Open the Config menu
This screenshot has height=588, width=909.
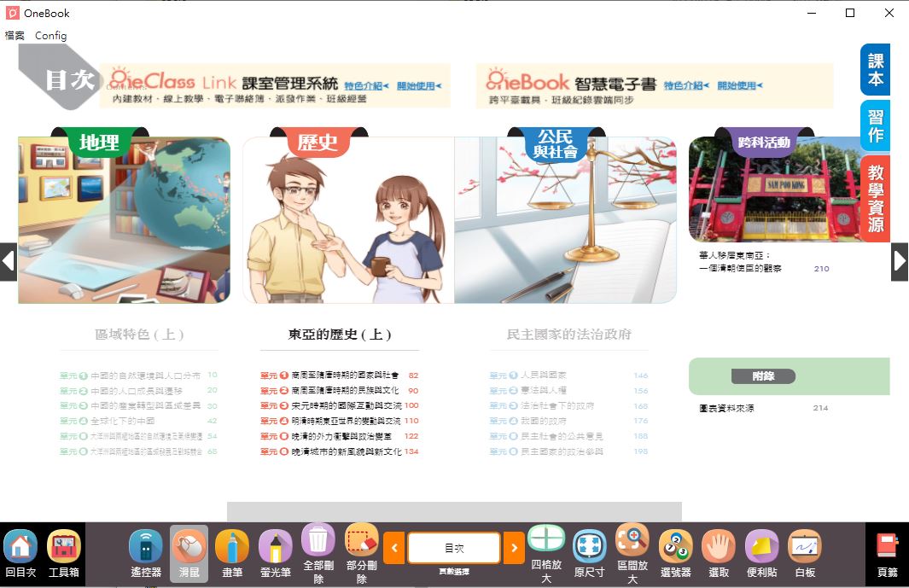[x=51, y=36]
